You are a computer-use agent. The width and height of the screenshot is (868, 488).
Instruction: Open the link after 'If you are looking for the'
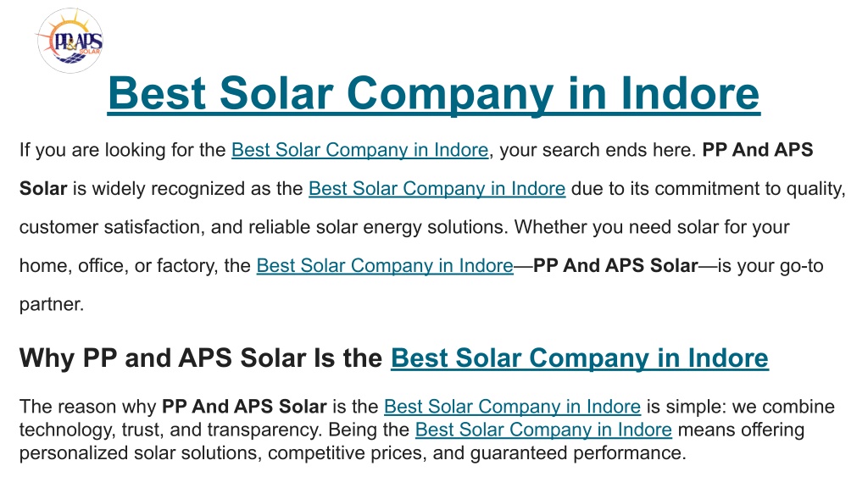point(359,150)
